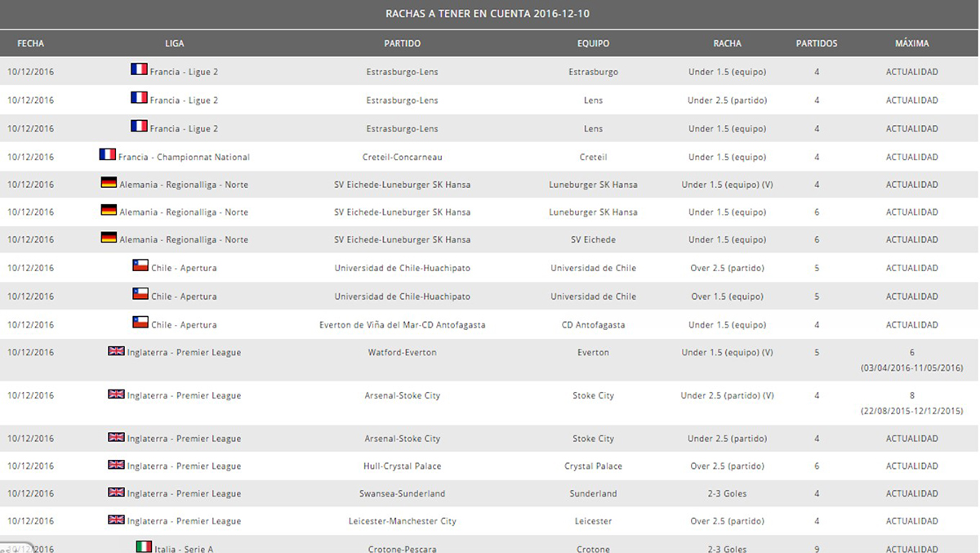Click the France flag in the Estrasburgo team row

pyautogui.click(x=139, y=70)
